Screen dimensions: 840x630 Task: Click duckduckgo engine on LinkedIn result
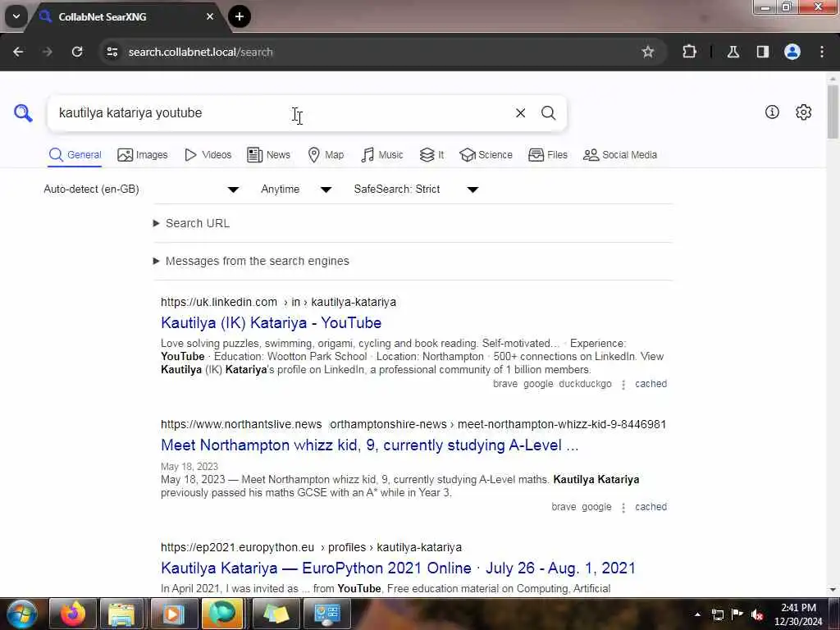pos(585,384)
